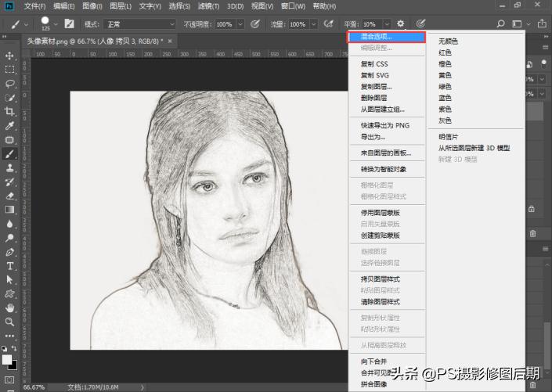Open the 图像(I) menu
Screen dimensions: 552x392
(92, 6)
